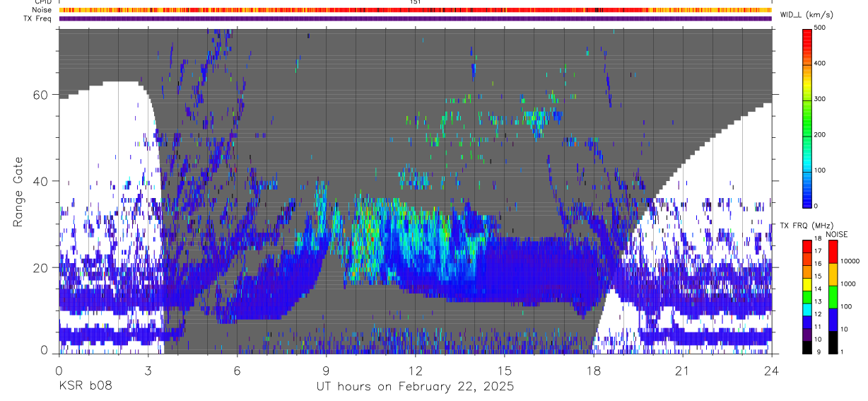The width and height of the screenshot is (868, 401).
Task: Click the NOISE legend title
Action: [x=836, y=234]
